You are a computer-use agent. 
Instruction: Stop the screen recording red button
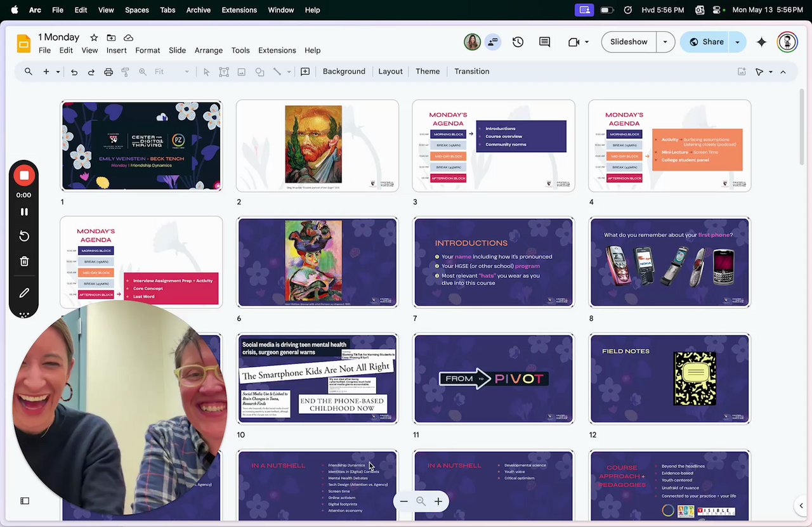23,175
